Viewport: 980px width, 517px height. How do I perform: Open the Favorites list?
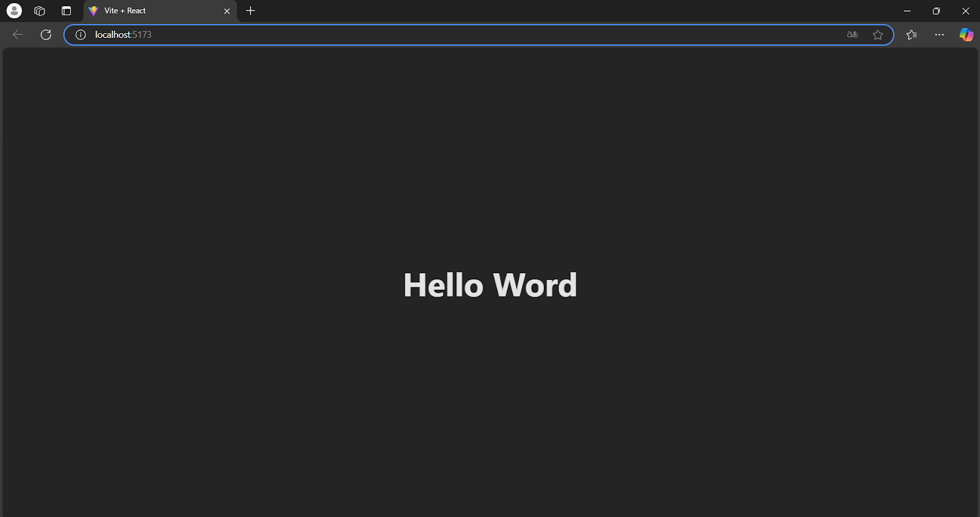coord(911,34)
